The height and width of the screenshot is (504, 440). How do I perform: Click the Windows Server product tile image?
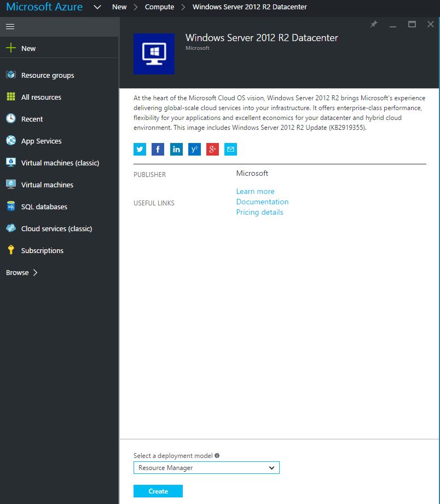[154, 54]
